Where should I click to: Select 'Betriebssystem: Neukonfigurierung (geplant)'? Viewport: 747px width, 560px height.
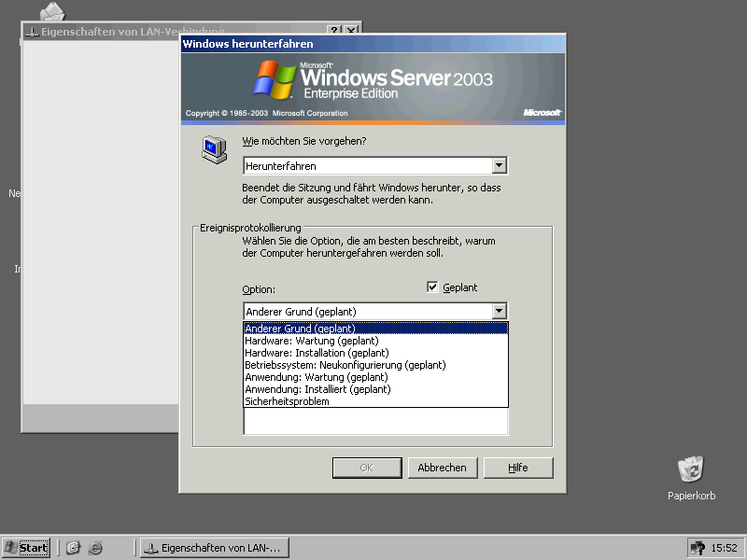pyautogui.click(x=375, y=365)
